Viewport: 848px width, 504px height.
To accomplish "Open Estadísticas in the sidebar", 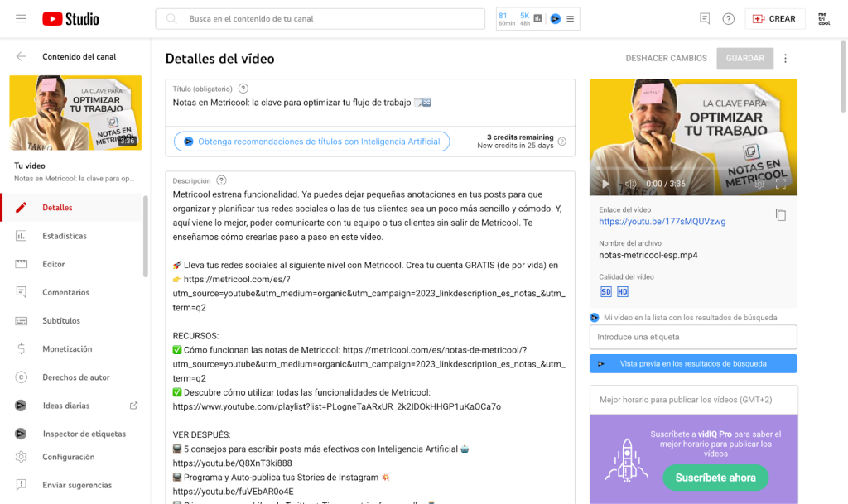I will (65, 236).
